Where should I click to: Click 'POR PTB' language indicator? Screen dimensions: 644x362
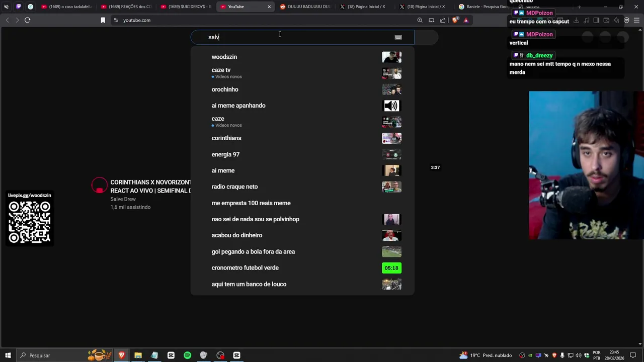click(596, 355)
